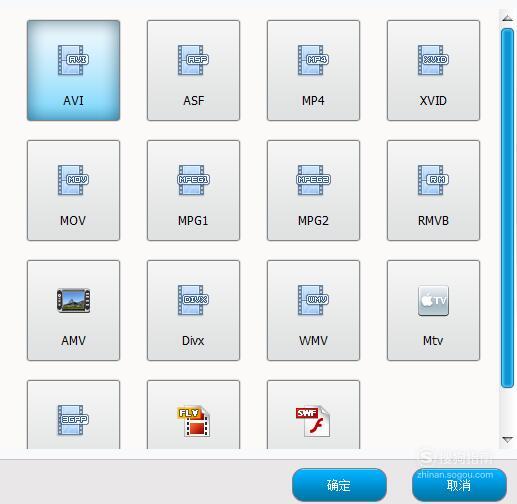The image size is (517, 504).
Task: Click the scrollbar up arrow
Action: [x=507, y=18]
